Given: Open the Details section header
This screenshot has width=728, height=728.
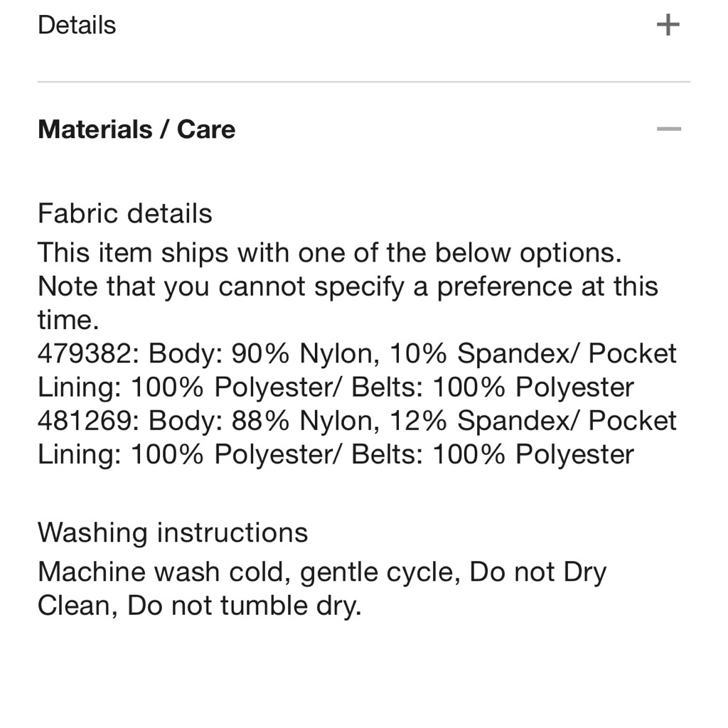Looking at the screenshot, I should (x=77, y=26).
